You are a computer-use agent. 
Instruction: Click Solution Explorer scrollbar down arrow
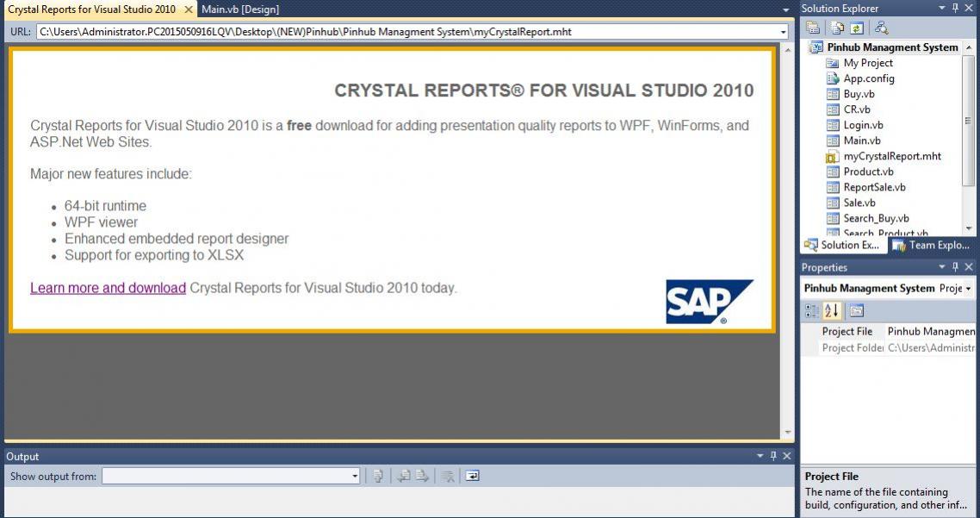[969, 229]
